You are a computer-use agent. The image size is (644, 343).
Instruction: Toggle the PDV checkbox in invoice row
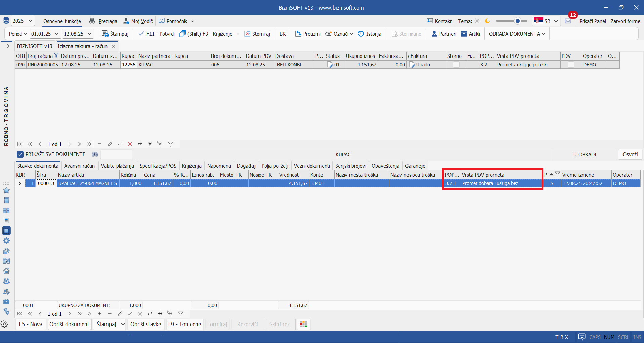coord(571,65)
